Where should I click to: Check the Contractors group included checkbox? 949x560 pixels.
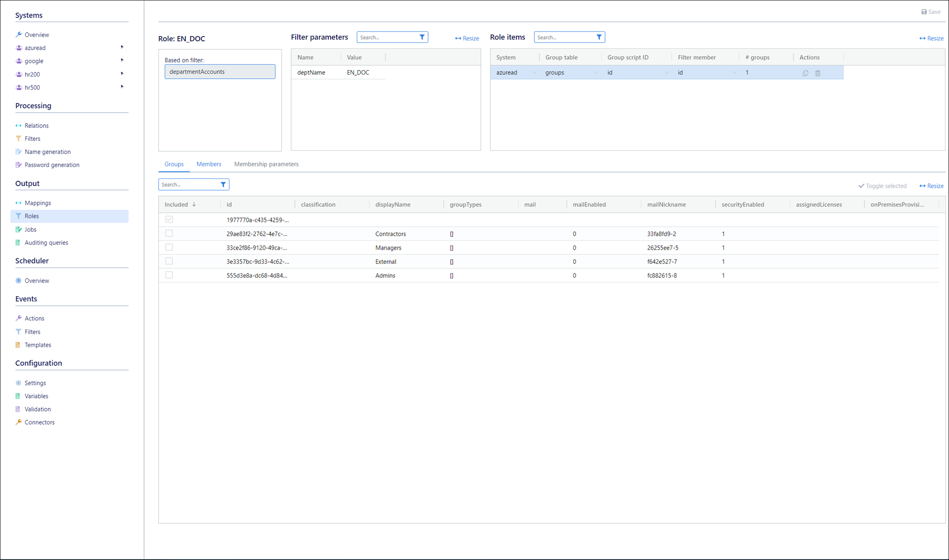(x=169, y=233)
